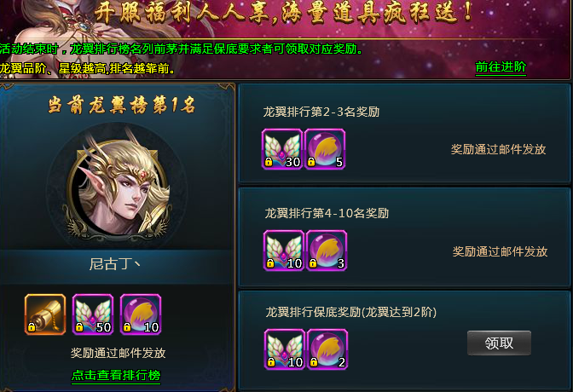This screenshot has height=392, width=573.
Task: Click player name 尼古丁、
Action: (115, 264)
